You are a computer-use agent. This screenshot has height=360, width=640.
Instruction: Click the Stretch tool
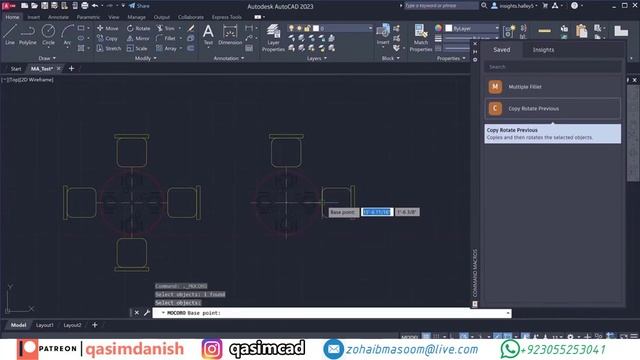[109, 48]
